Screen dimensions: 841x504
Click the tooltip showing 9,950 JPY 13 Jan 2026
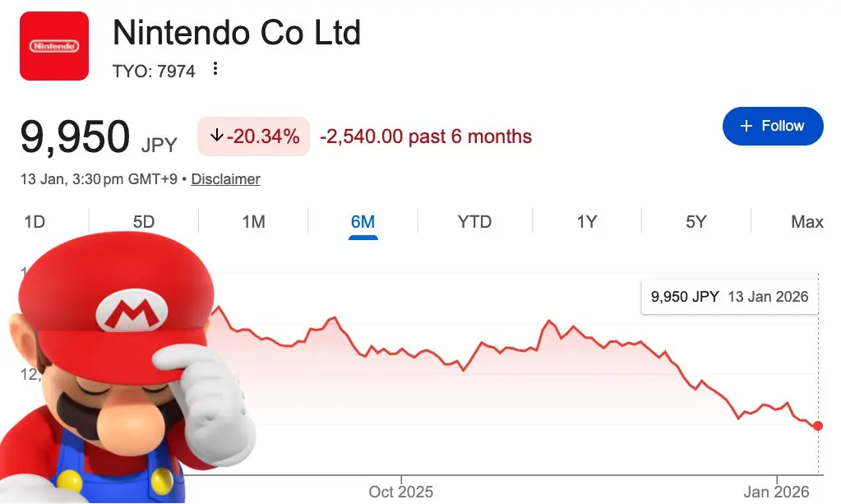click(x=728, y=296)
